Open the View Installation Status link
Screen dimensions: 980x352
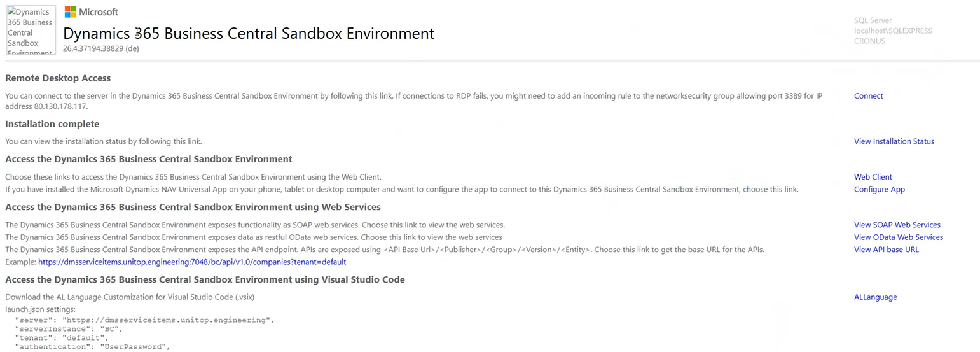point(894,141)
